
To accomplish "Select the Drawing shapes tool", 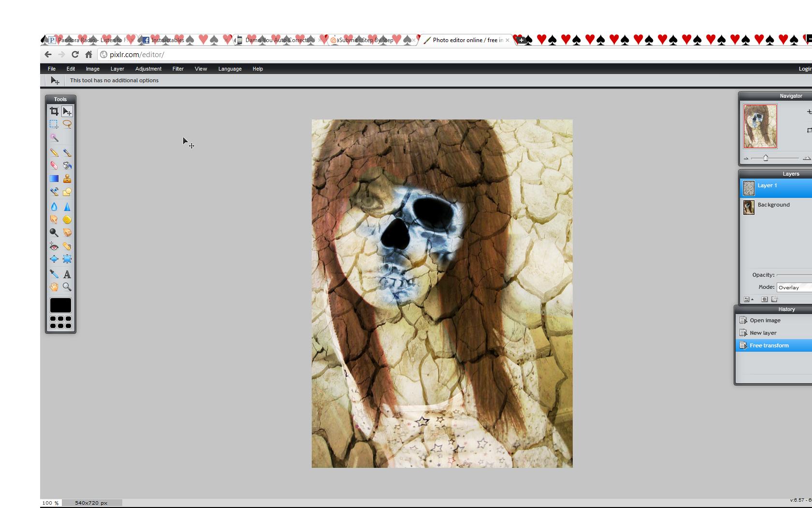I will (67, 192).
